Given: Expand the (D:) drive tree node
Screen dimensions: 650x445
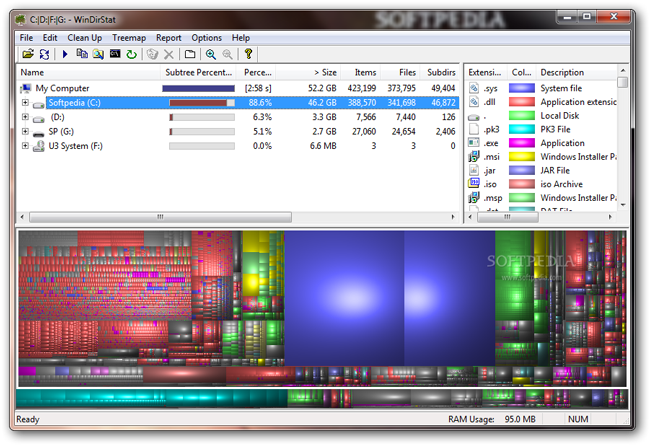Looking at the screenshot, I should pyautogui.click(x=24, y=117).
